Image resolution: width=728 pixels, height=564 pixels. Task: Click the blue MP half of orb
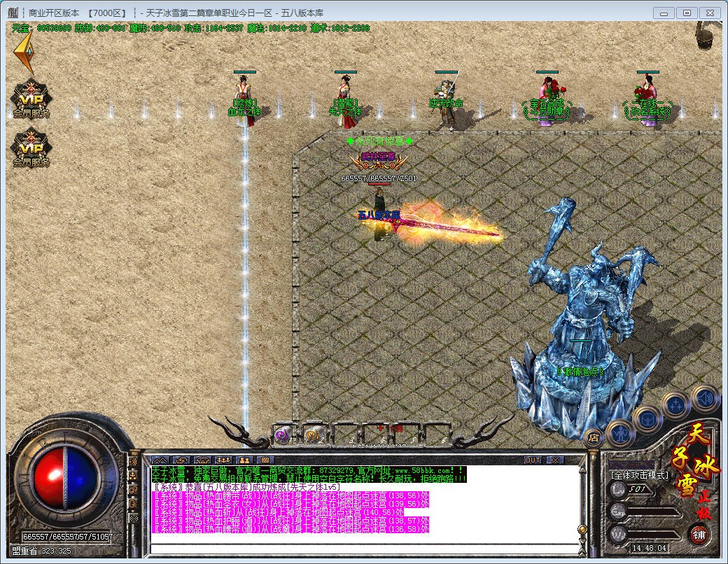click(82, 478)
